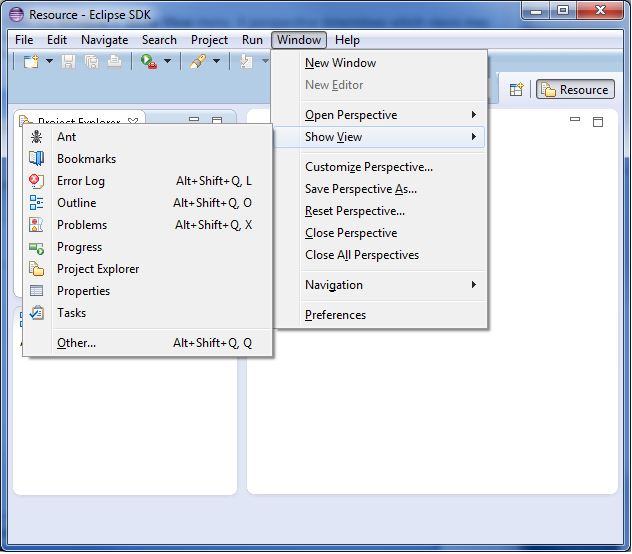The height and width of the screenshot is (554, 632).
Task: Open the Search icon dropdown arrow
Action: coord(216,61)
